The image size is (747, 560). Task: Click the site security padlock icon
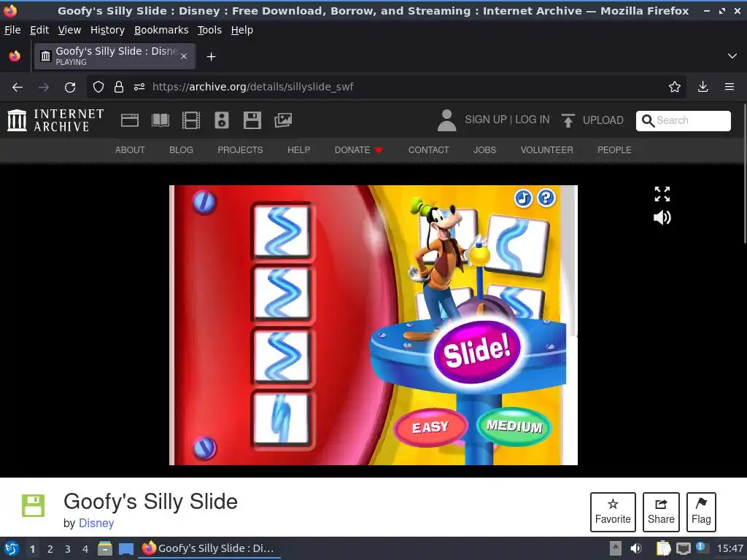pyautogui.click(x=119, y=87)
